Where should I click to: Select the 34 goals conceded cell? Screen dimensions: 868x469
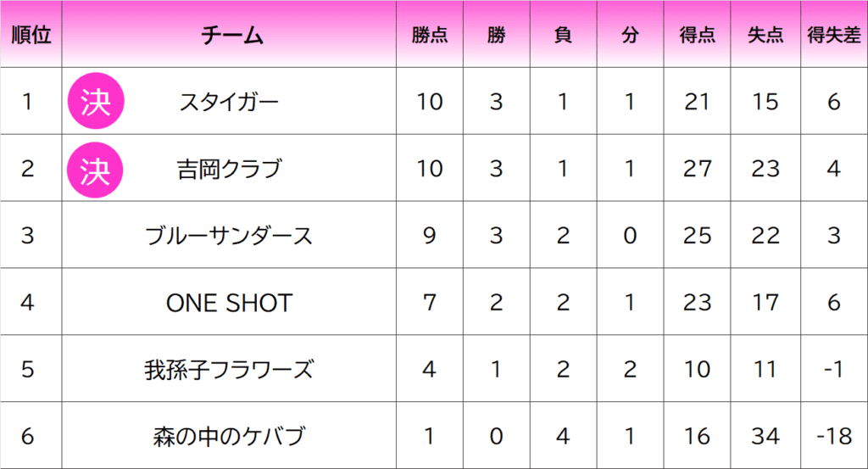[x=765, y=436]
